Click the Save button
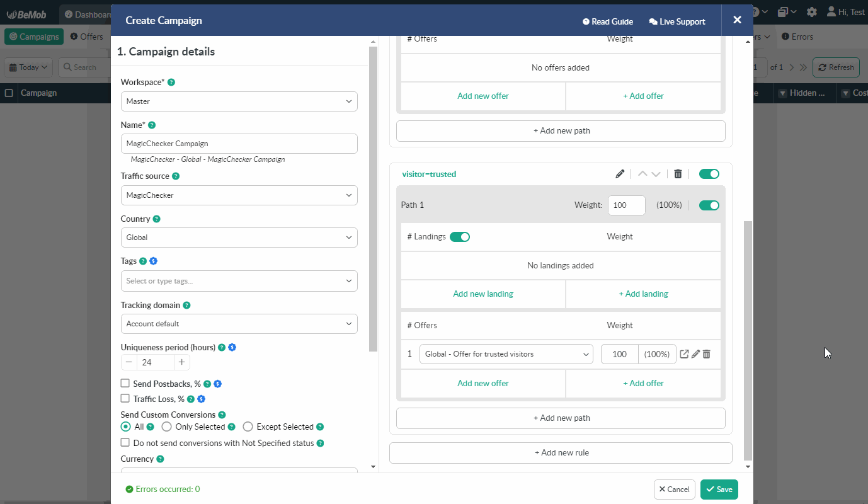This screenshot has width=868, height=504. [719, 490]
